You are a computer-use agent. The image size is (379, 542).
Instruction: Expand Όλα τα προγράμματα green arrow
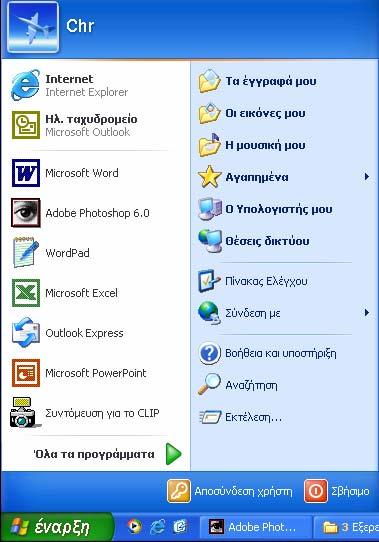pyautogui.click(x=173, y=454)
